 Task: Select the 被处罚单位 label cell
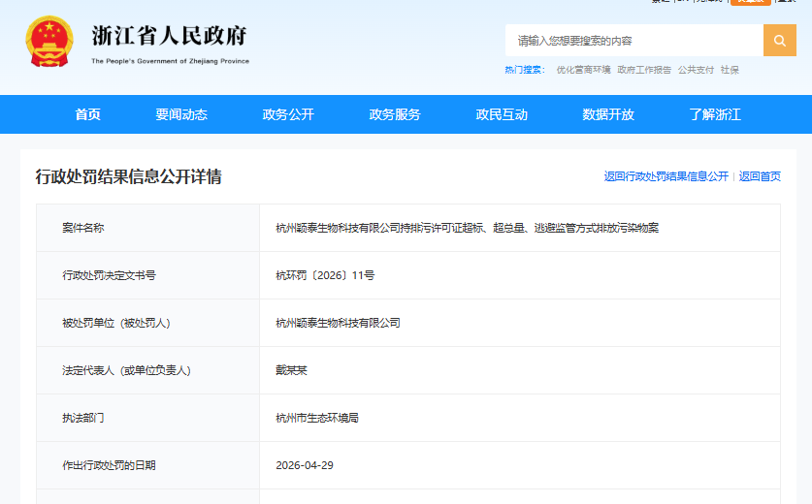pyautogui.click(x=148, y=323)
